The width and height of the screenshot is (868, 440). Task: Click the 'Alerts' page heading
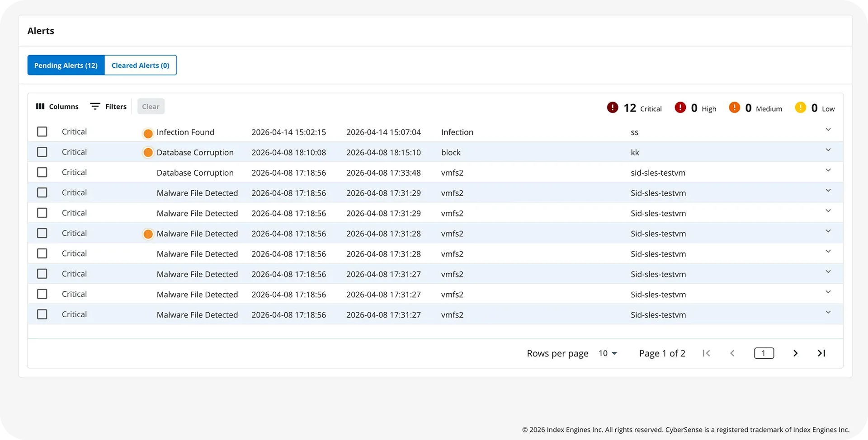point(41,31)
